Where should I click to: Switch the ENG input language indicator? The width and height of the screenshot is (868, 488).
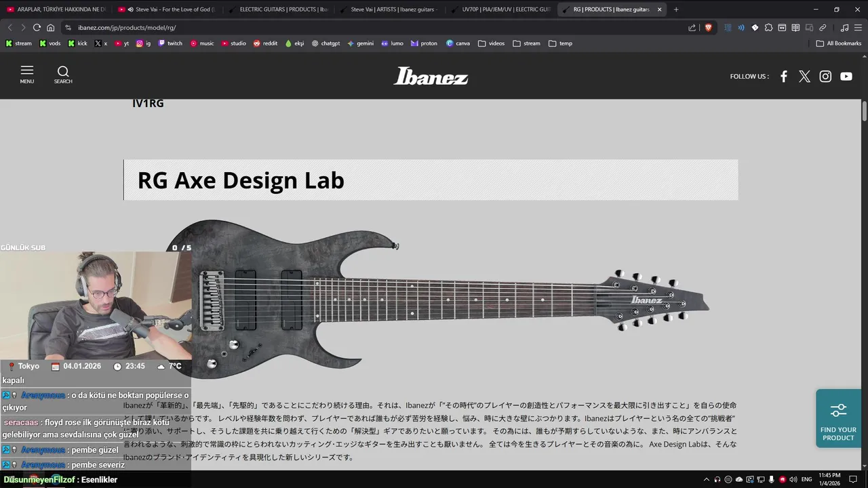click(807, 479)
